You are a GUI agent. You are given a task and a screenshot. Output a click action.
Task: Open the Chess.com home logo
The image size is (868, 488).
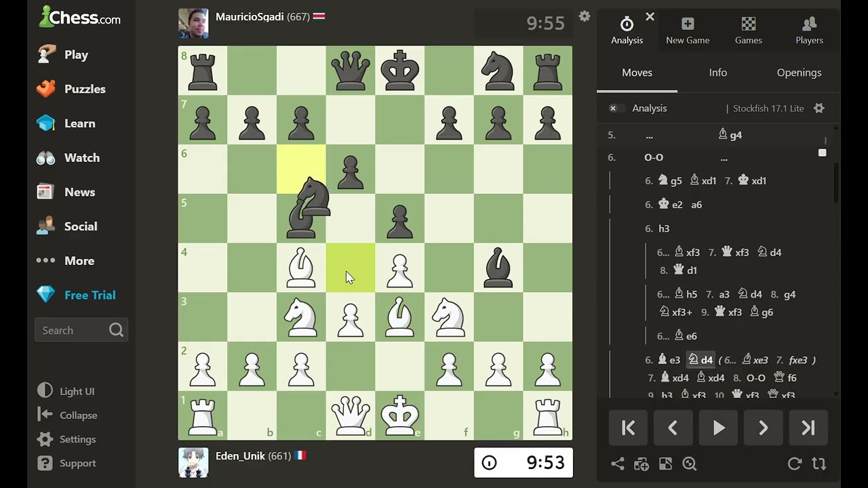pyautogui.click(x=80, y=17)
